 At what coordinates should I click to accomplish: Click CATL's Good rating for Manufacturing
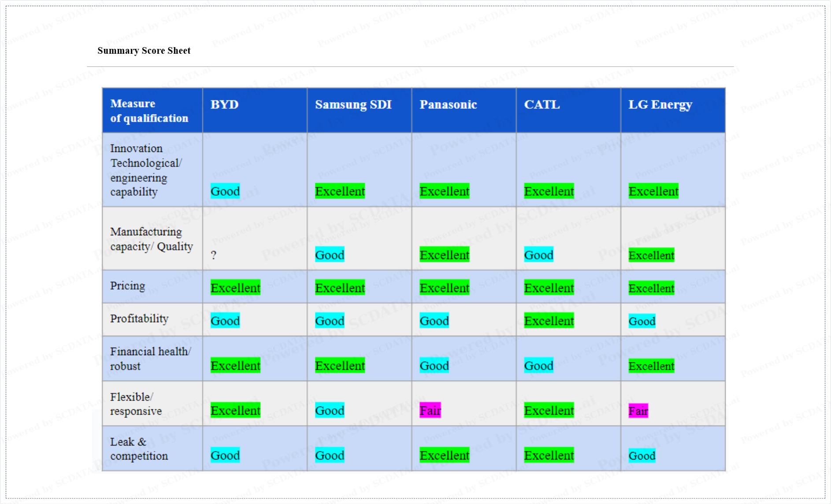coord(538,255)
